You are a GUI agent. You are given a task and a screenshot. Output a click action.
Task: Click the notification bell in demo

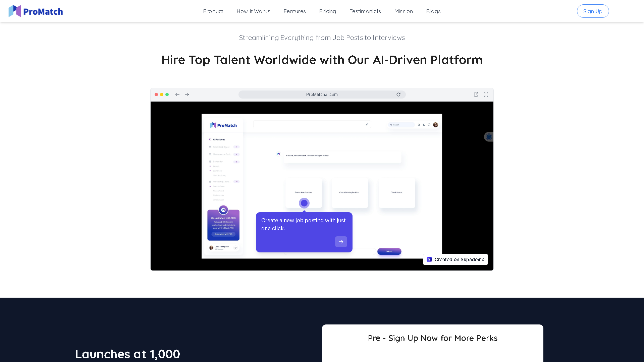(x=419, y=125)
